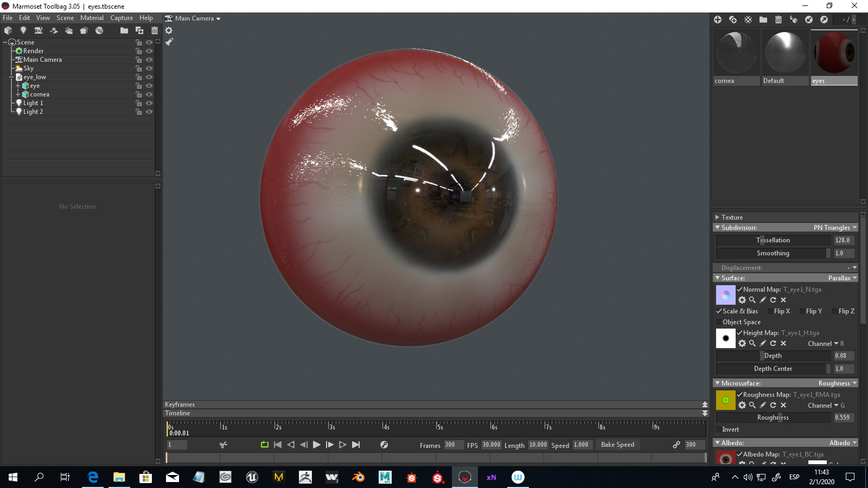Enable the Flip Y checkbox for the normal map
This screenshot has height=488, width=868.
coord(803,311)
